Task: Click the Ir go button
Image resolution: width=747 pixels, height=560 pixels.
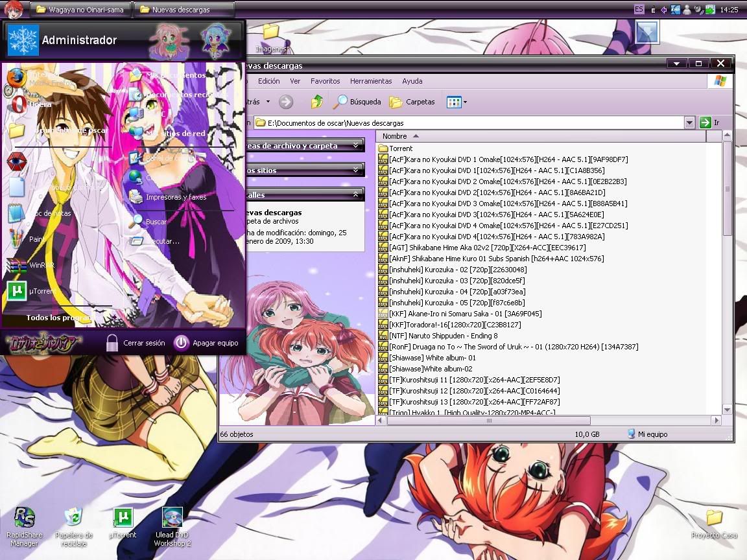Action: click(x=709, y=123)
